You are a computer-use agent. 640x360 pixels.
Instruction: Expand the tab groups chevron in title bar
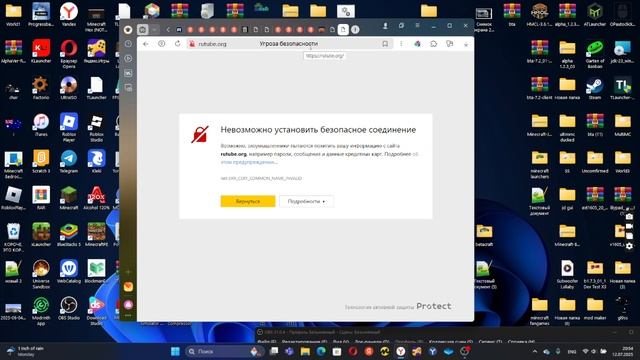pos(154,29)
